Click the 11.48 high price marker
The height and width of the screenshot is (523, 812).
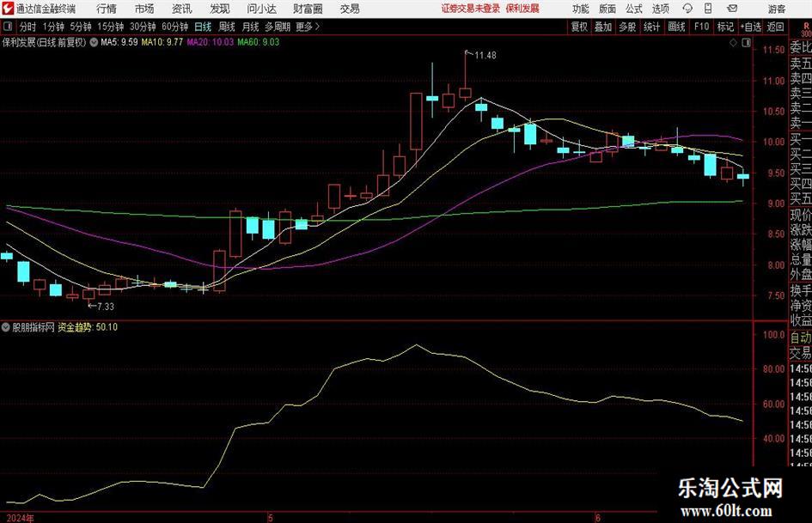coord(485,56)
